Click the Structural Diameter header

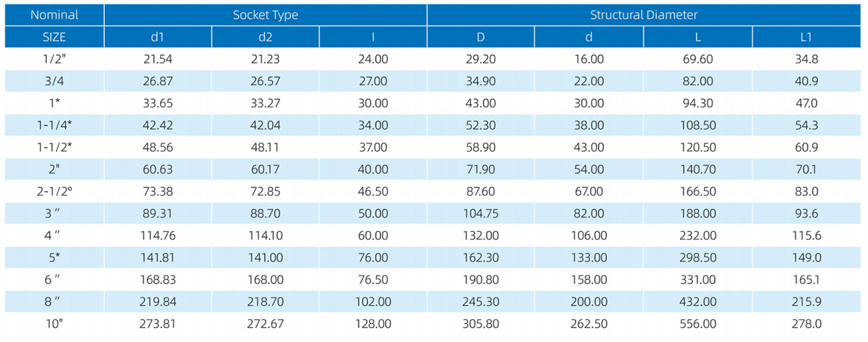[643, 15]
